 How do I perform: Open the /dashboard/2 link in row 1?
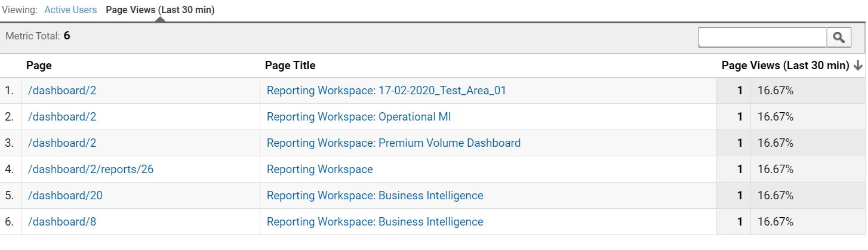click(x=62, y=91)
